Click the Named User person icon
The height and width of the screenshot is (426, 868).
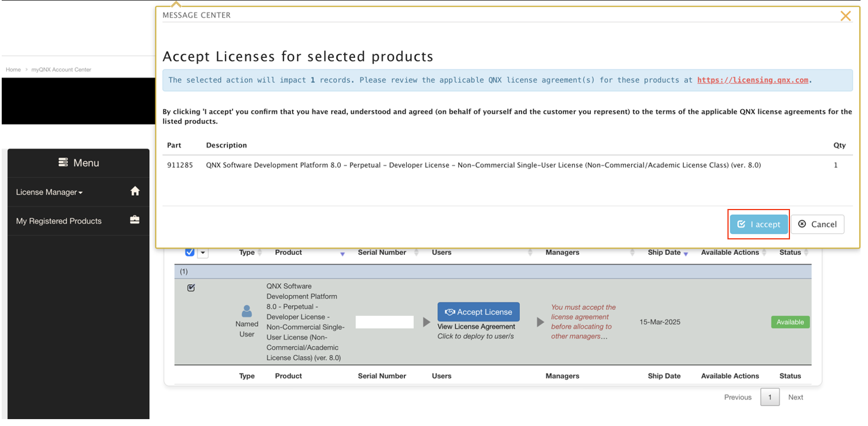coord(247,311)
